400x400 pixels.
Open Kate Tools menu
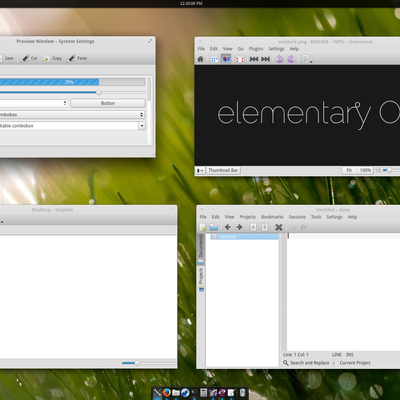coord(316,217)
